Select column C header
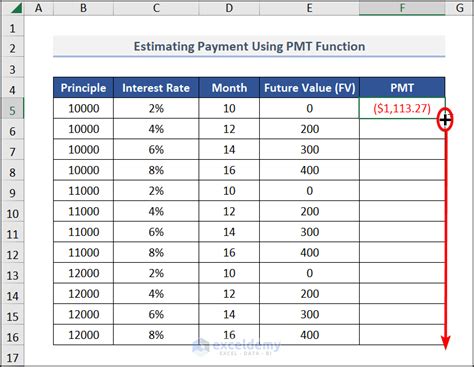Image resolution: width=474 pixels, height=367 pixels. [x=156, y=8]
